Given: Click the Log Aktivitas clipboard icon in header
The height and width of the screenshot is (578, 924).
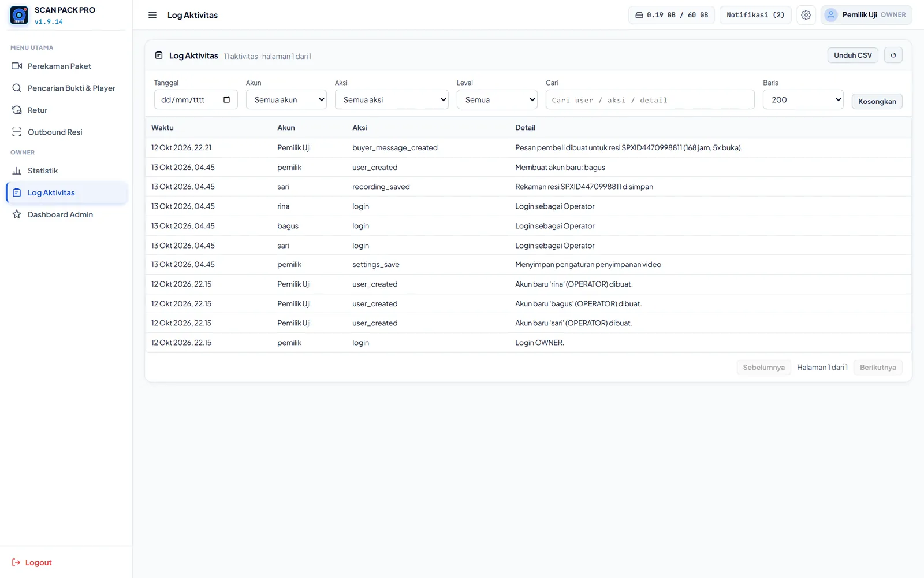Looking at the screenshot, I should coord(159,55).
